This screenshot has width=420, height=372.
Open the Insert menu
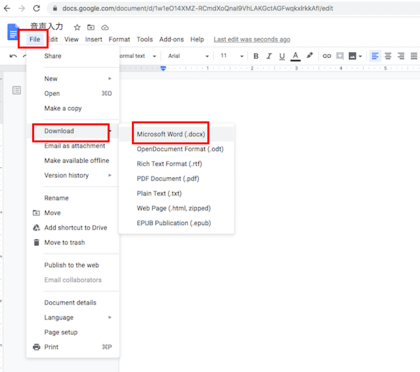[x=94, y=39]
